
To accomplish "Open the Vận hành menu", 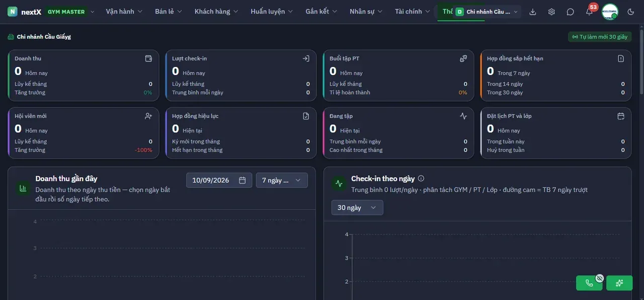I will (x=124, y=12).
